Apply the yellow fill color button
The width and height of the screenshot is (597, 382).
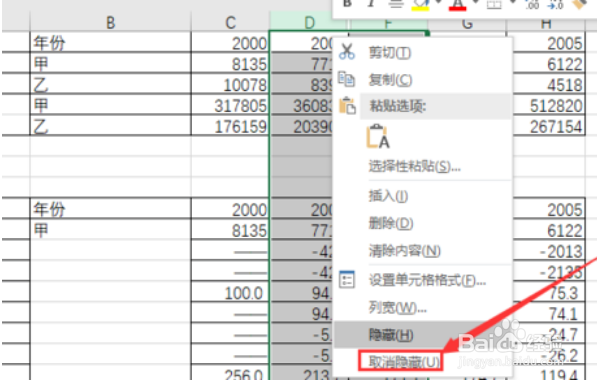[420, 5]
